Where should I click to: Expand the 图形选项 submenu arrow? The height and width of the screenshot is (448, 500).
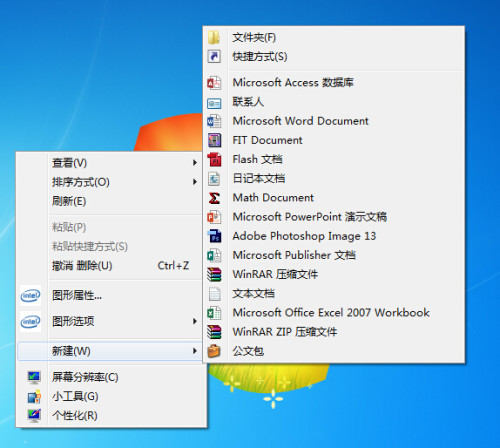pyautogui.click(x=195, y=321)
